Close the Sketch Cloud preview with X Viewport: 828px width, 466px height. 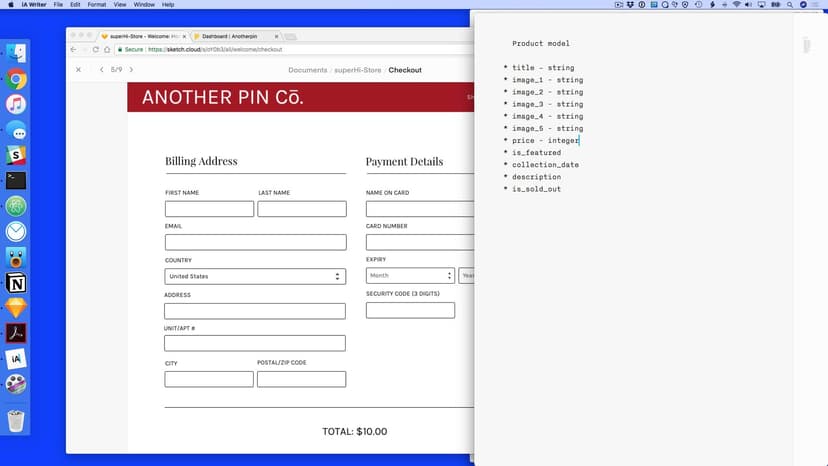pos(79,70)
